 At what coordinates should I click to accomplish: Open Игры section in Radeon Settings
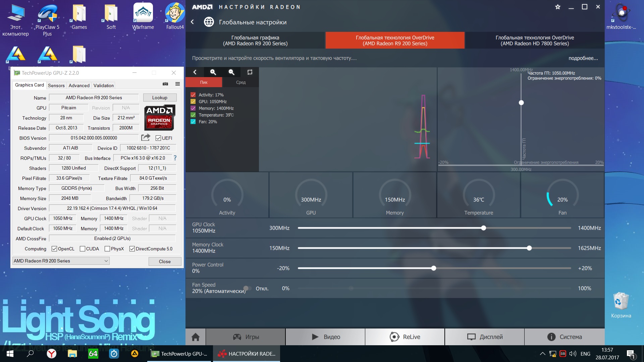(x=246, y=337)
